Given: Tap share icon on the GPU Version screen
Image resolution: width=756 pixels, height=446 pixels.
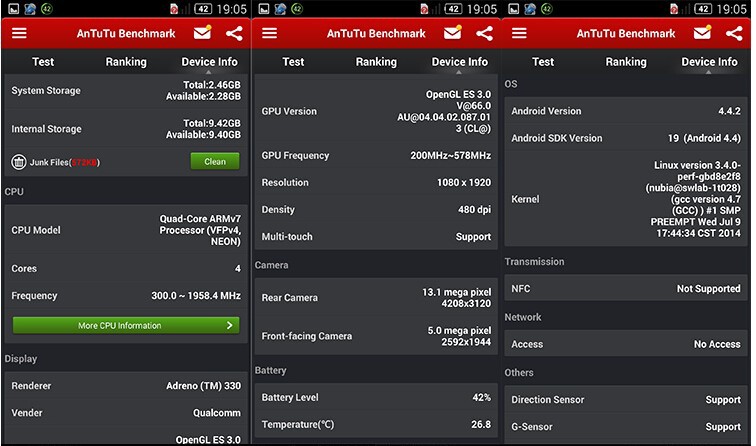Looking at the screenshot, I should (484, 33).
